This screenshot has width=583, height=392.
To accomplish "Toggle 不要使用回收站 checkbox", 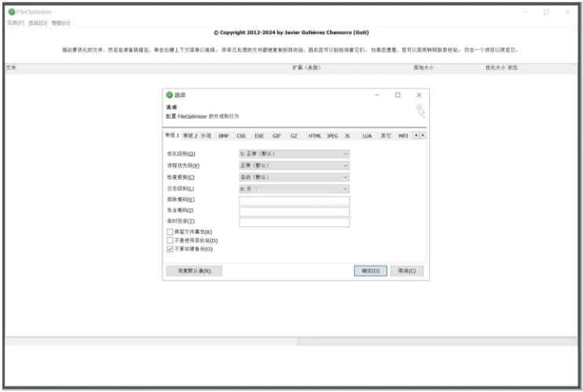I will tap(170, 240).
